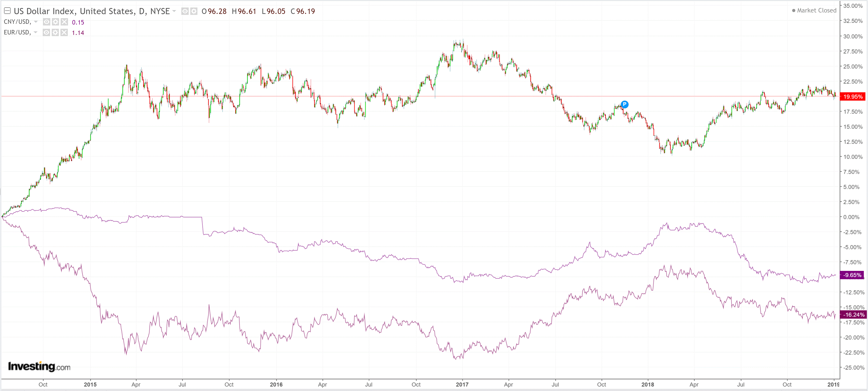Click the red 19.95% price label

click(x=852, y=97)
